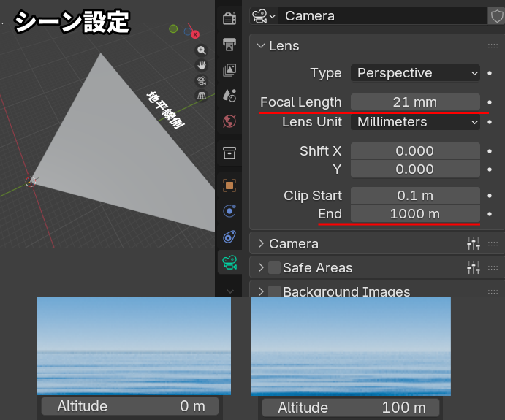Open the World properties tab
This screenshot has width=505, height=420.
[x=229, y=121]
